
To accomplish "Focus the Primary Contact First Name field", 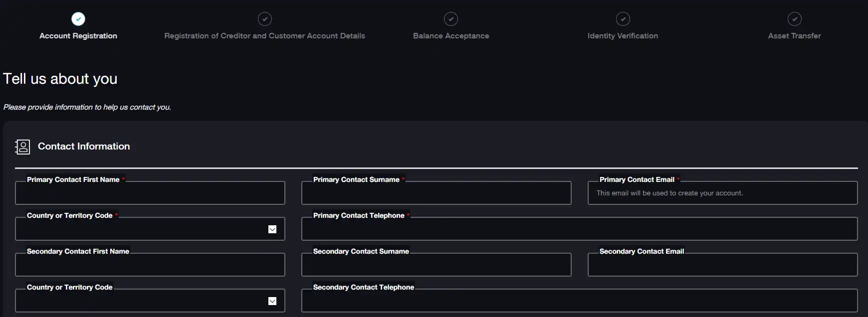I will [150, 193].
